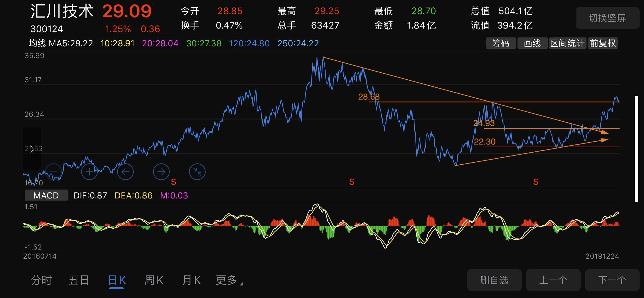Tap the 最高 29.25 high price
644x298 pixels.
point(308,11)
